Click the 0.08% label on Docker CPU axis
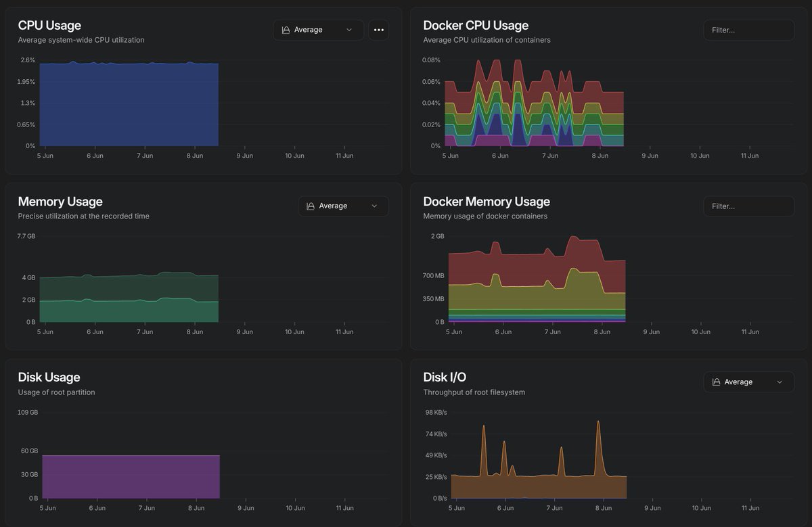The height and width of the screenshot is (527, 812). click(431, 60)
